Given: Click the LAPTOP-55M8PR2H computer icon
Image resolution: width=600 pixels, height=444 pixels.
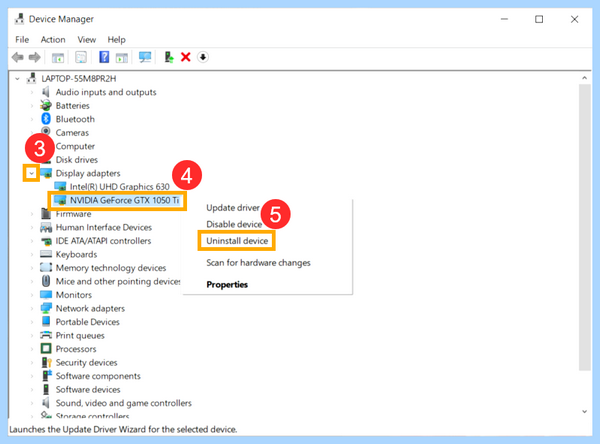Looking at the screenshot, I should 31,78.
